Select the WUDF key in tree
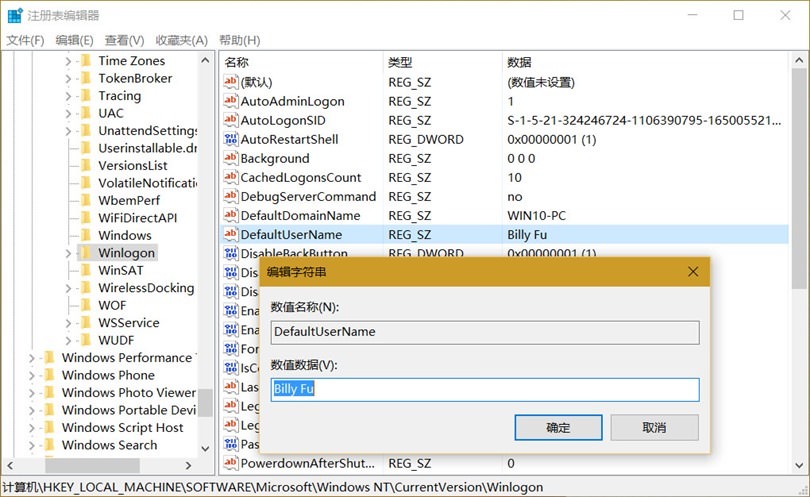Image resolution: width=810 pixels, height=497 pixels. (x=116, y=340)
